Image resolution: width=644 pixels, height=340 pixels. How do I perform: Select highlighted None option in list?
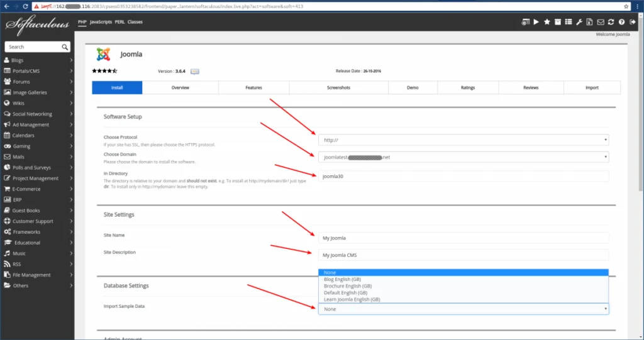click(464, 273)
